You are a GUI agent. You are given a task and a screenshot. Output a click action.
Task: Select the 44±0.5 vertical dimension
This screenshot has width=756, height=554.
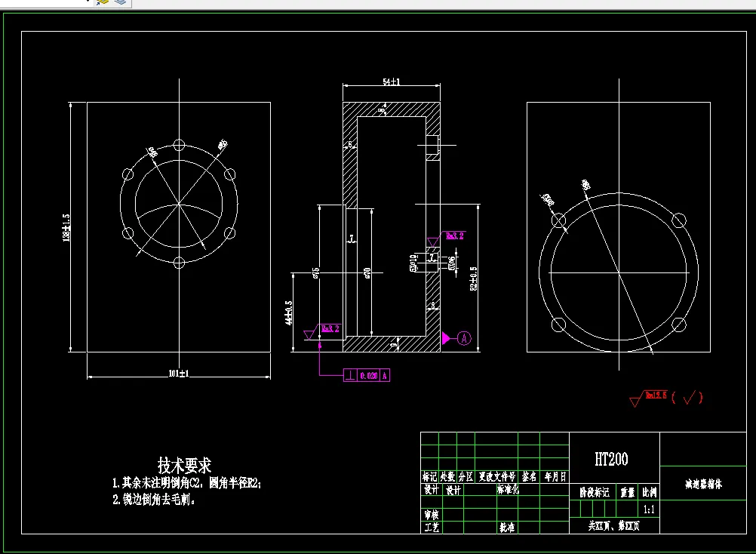coord(288,313)
